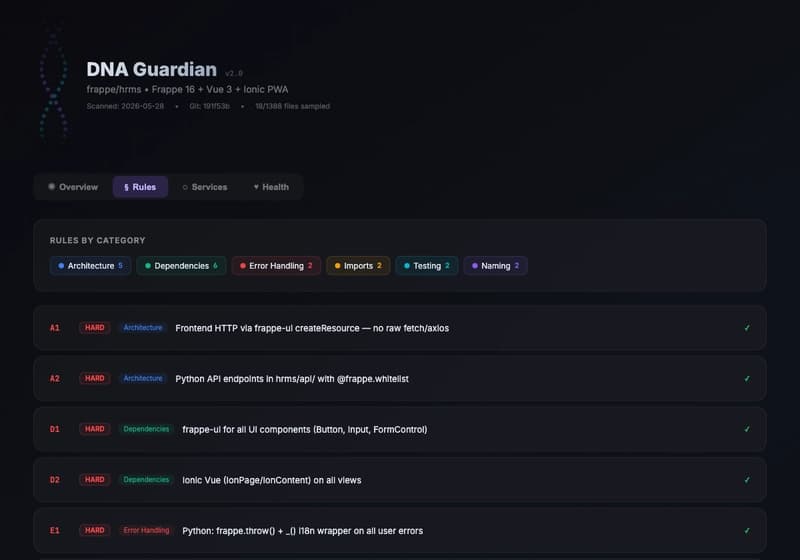Image resolution: width=800 pixels, height=560 pixels.
Task: Click the checkmark on rule D2 row
Action: (x=747, y=480)
